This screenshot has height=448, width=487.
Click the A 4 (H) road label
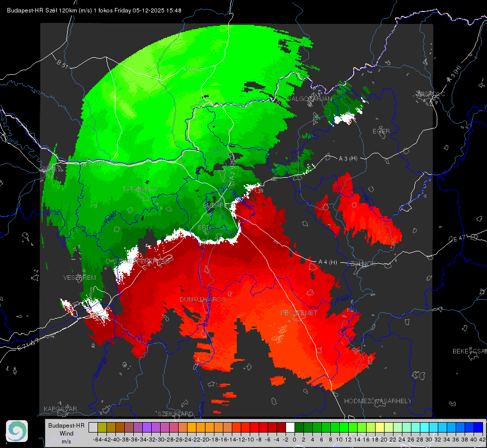click(328, 262)
